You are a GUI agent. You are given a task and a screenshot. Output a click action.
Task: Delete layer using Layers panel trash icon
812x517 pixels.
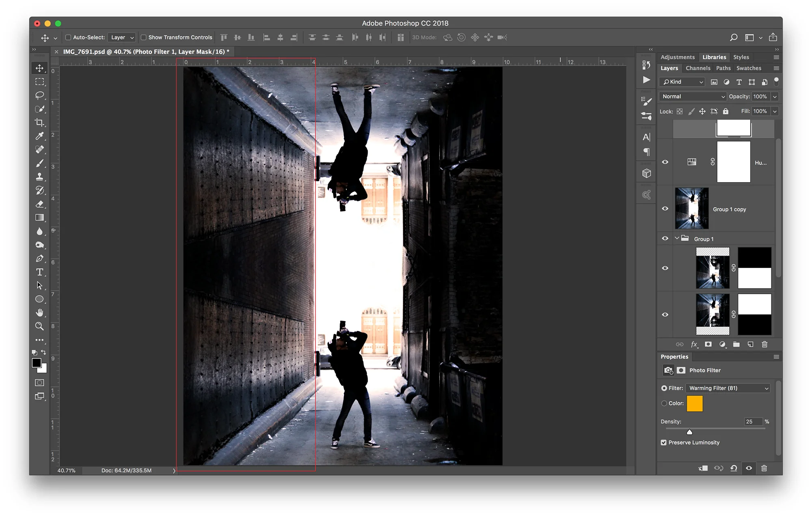tap(764, 344)
